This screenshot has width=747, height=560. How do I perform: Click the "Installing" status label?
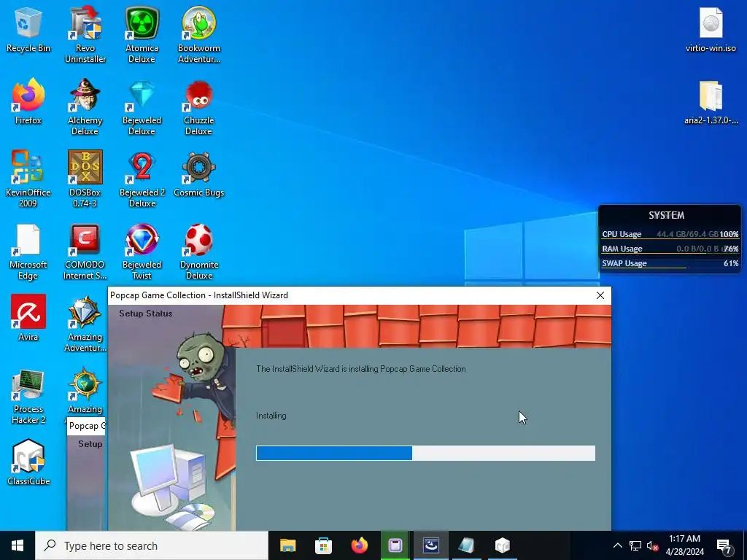pyautogui.click(x=271, y=416)
